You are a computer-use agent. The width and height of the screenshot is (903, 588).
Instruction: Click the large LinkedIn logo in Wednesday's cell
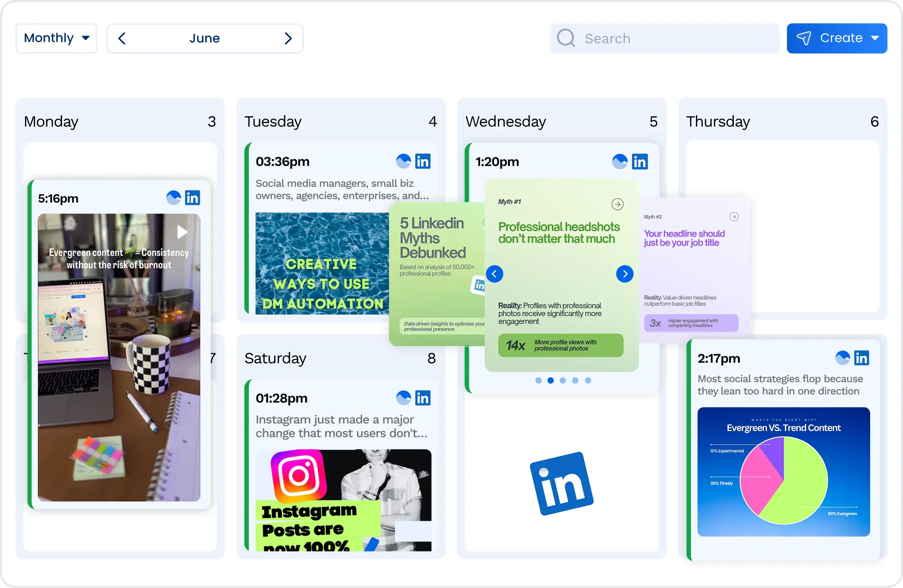(562, 483)
